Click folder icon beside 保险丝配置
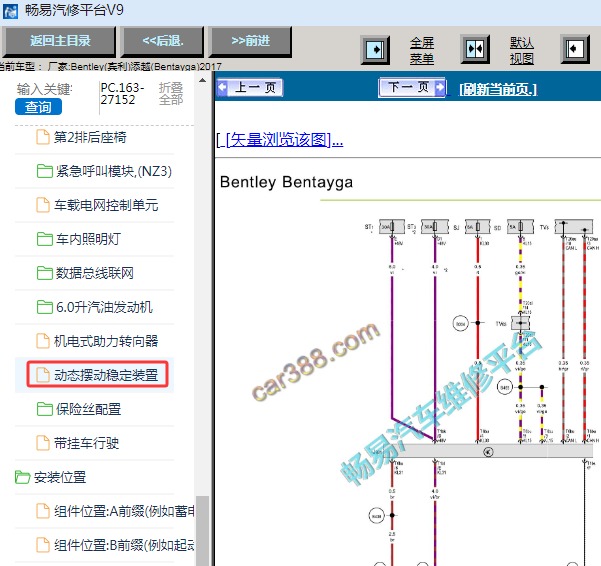This screenshot has width=601, height=566. [x=44, y=409]
